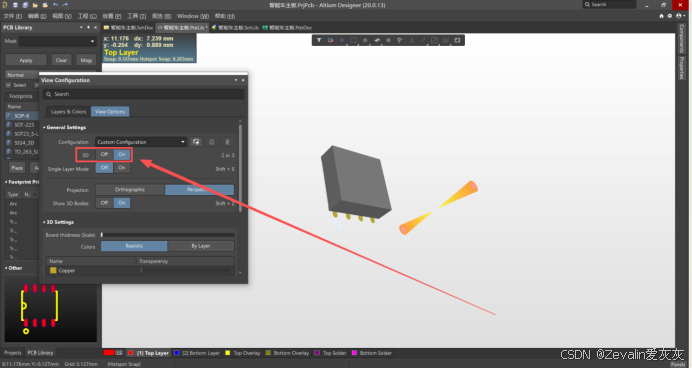Click the Clear button
Image resolution: width=692 pixels, height=369 pixels.
pyautogui.click(x=61, y=60)
